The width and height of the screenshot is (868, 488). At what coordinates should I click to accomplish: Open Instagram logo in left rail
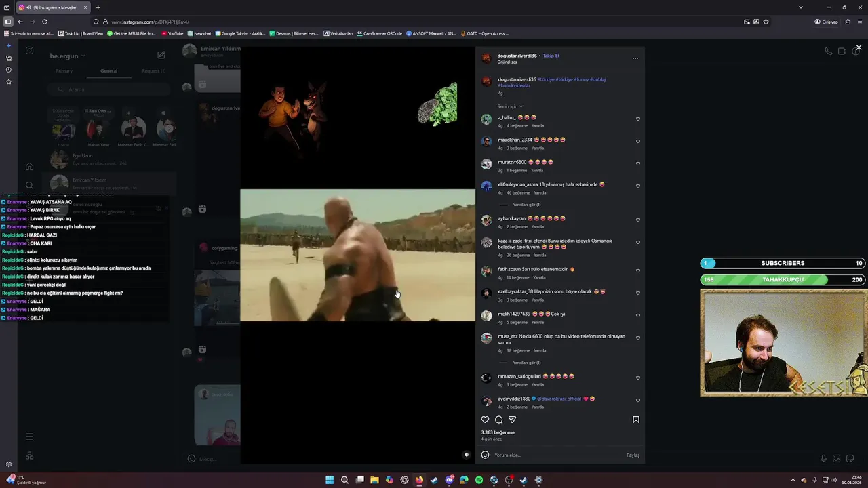click(x=29, y=50)
